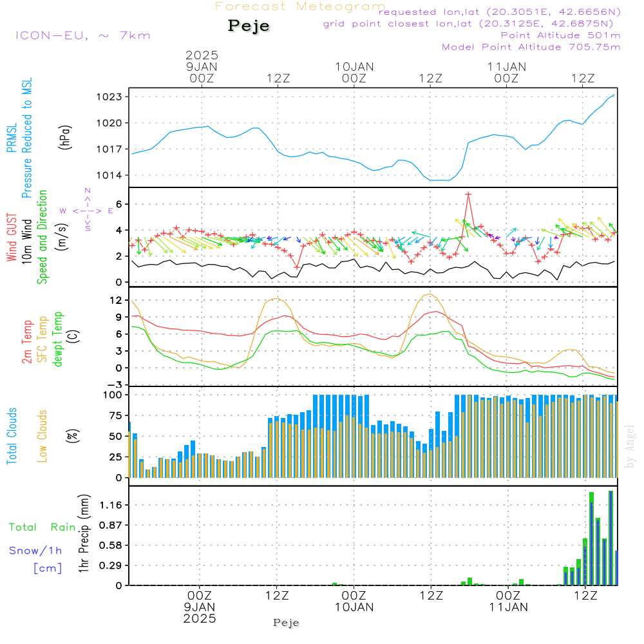Click the 'Model Point Altitude 705.75m' text
644x644 pixels.
[531, 47]
